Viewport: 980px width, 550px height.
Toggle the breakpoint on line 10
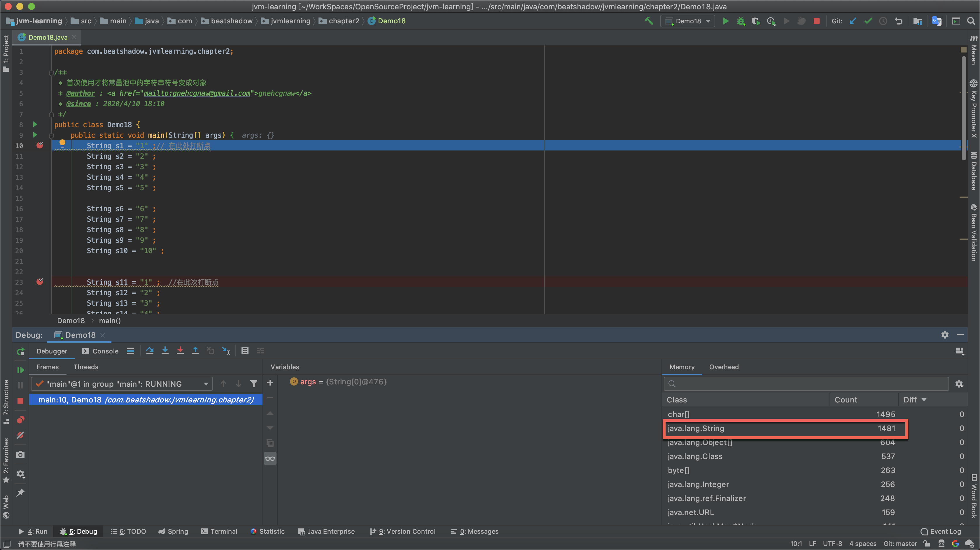coord(40,145)
